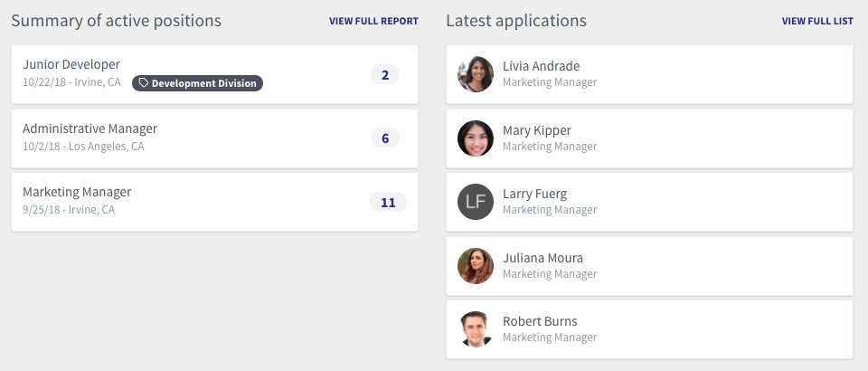Viewport: 868px width, 371px height.
Task: Click Robert Burns' avatar photo
Action: point(475,329)
